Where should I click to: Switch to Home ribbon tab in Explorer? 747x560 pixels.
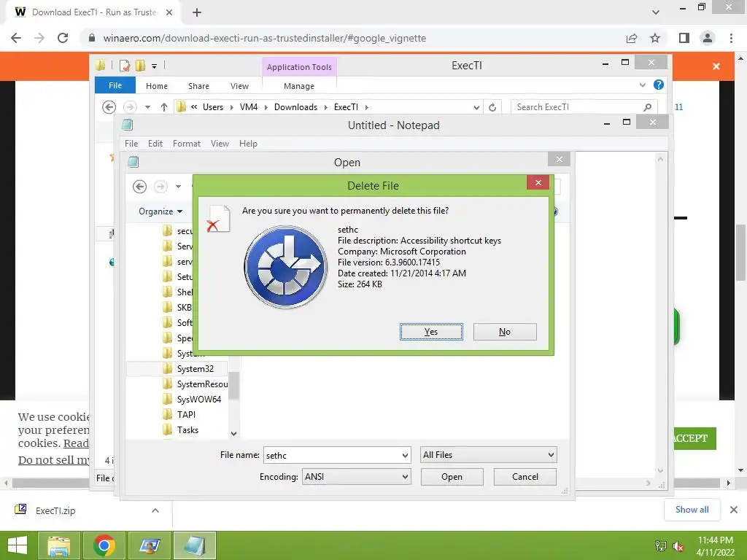[x=157, y=86]
